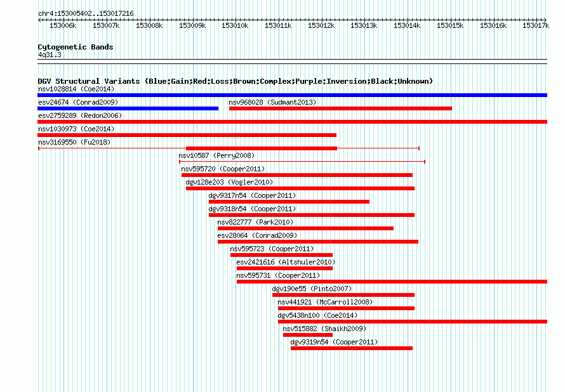Viewport: 565px width, 392px height.
Task: Click the red nsv595720 loss bar
Action: point(297,175)
